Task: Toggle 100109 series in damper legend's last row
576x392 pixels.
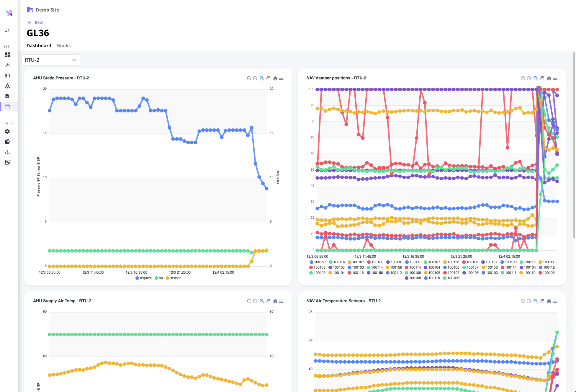Action: (x=451, y=278)
